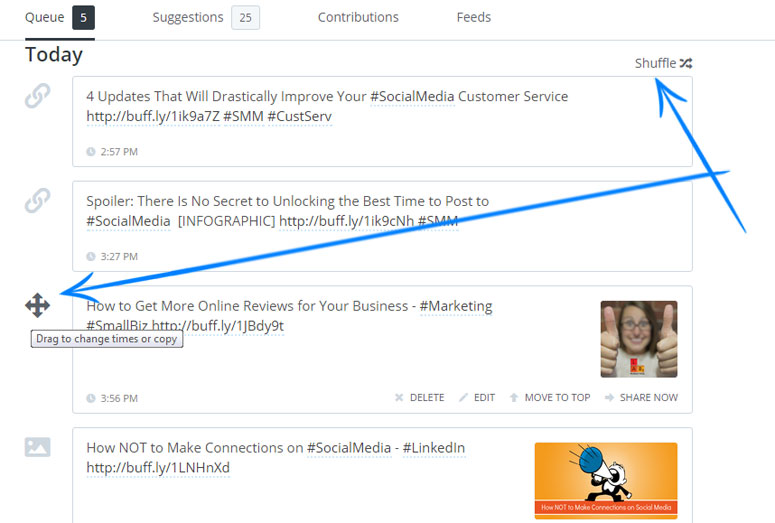
Task: Shuffle the queued posts
Action: [x=663, y=63]
